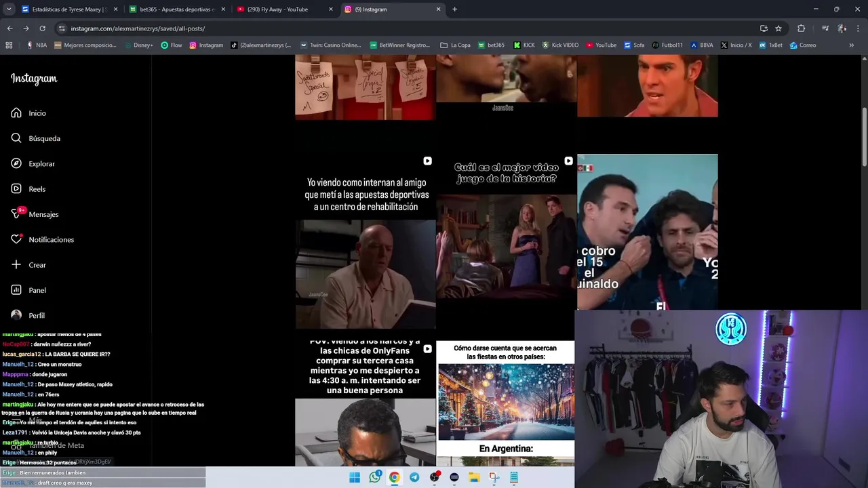The height and width of the screenshot is (488, 868).
Task: Open BBVA bookmark
Action: (702, 45)
